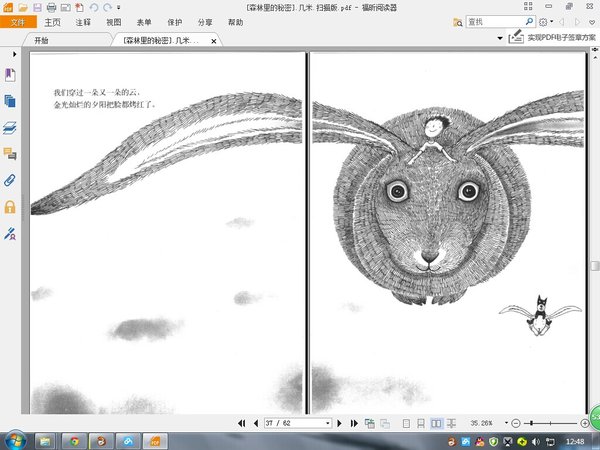600x450 pixels.
Task: Click the zoom slider handle
Action: 530,423
